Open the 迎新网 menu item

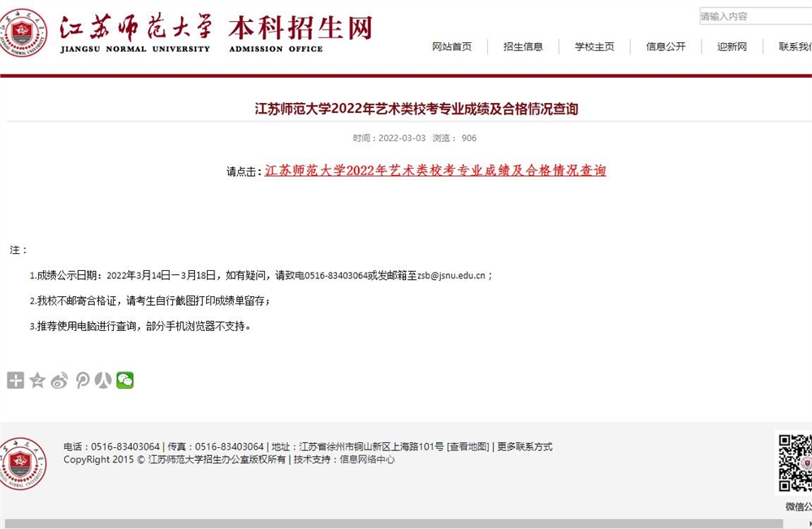(x=732, y=46)
